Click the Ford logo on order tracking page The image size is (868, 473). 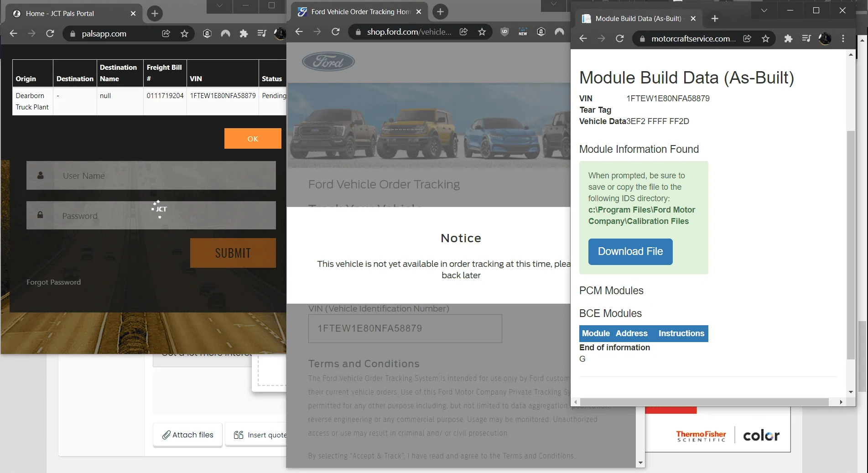328,62
